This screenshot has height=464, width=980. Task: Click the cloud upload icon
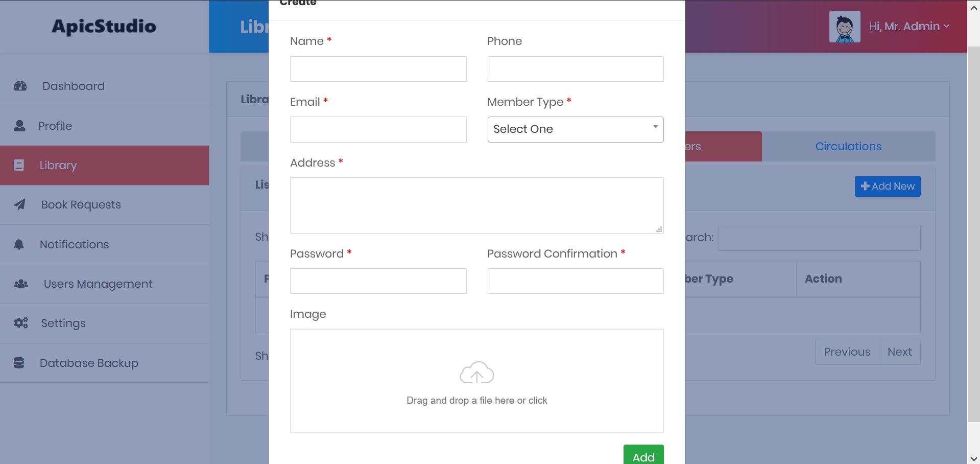[476, 373]
